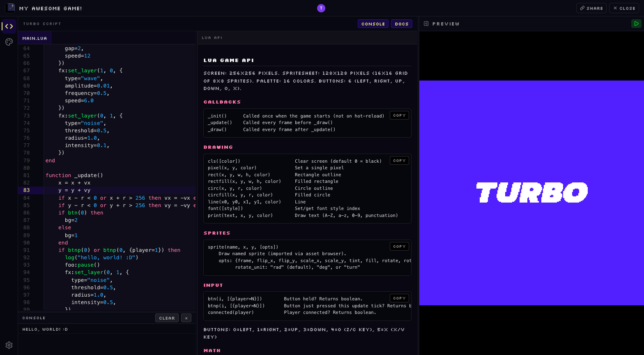The width and height of the screenshot is (644, 355).
Task: Click 'Lua Game API' docs title
Action: 229,60
